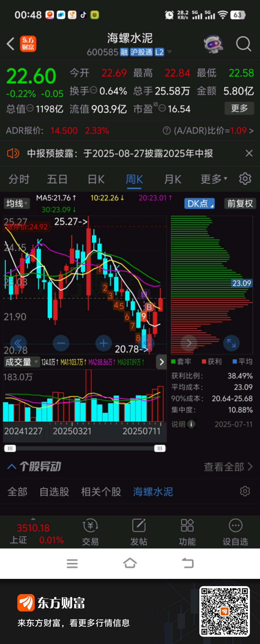Dismiss the 中报预披露 notice
260x644 pixels.
click(249, 153)
